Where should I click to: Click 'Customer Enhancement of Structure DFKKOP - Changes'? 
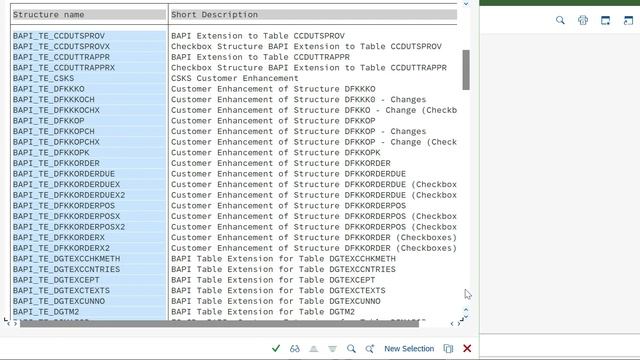pyautogui.click(x=298, y=131)
